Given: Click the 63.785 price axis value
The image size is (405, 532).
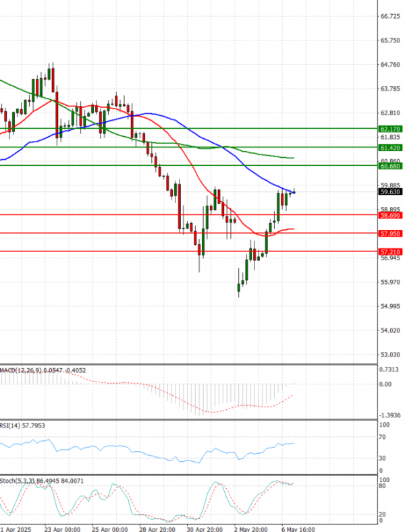Looking at the screenshot, I should [390, 89].
